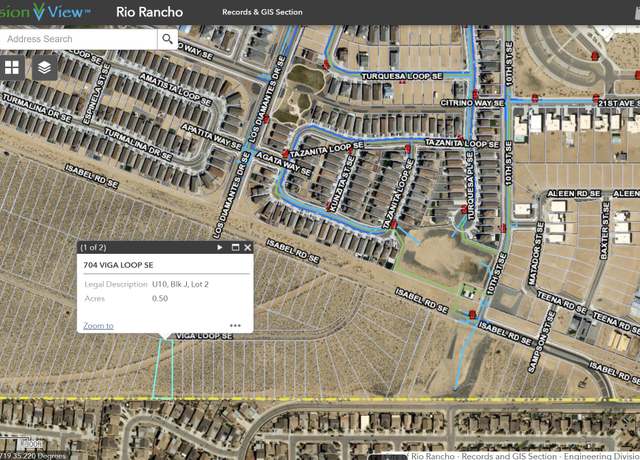Open the basemap gallery grid icon
Viewport: 640px width, 460px height.
coord(12,68)
